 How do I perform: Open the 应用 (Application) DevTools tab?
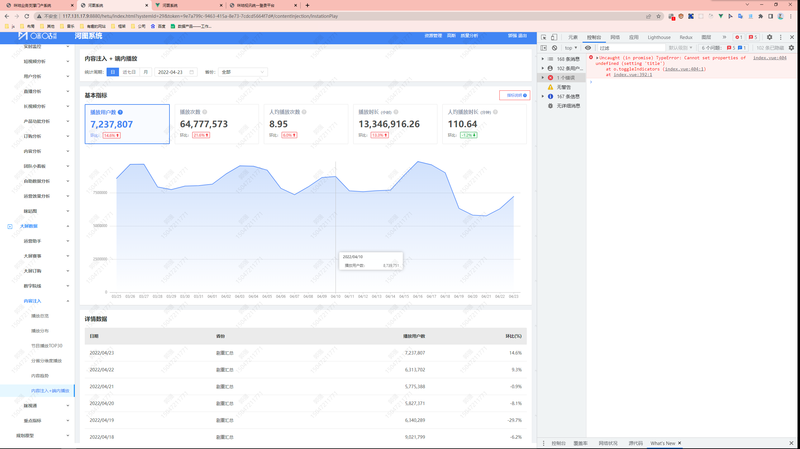(634, 37)
